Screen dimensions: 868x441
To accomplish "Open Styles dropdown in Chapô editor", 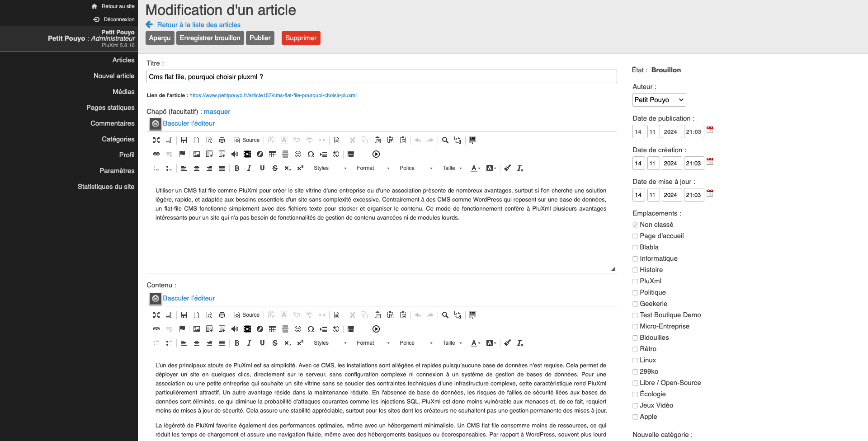I will 330,168.
